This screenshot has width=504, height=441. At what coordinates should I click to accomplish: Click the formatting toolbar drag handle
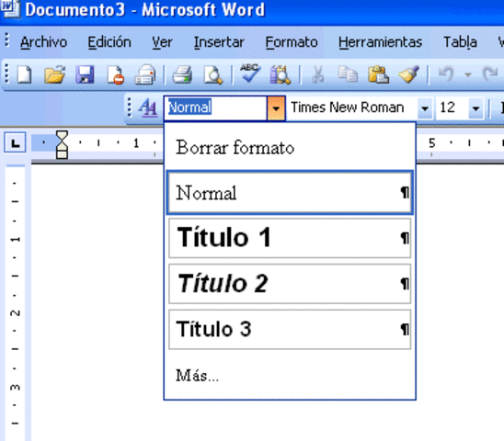129,107
